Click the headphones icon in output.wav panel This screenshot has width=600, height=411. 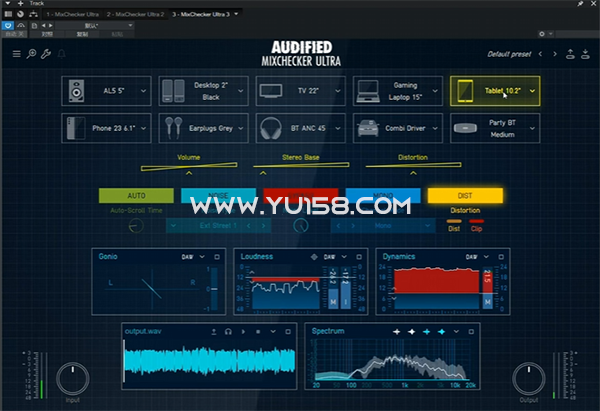(x=228, y=332)
